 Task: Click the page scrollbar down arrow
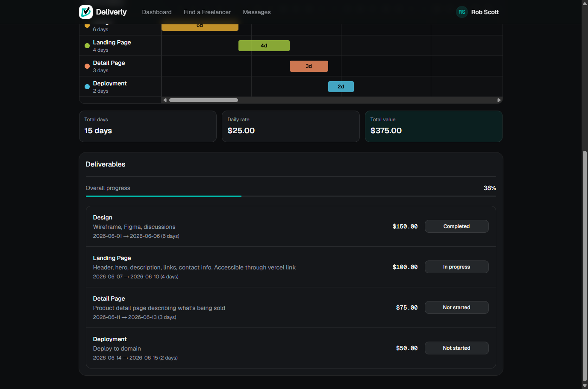(585, 386)
